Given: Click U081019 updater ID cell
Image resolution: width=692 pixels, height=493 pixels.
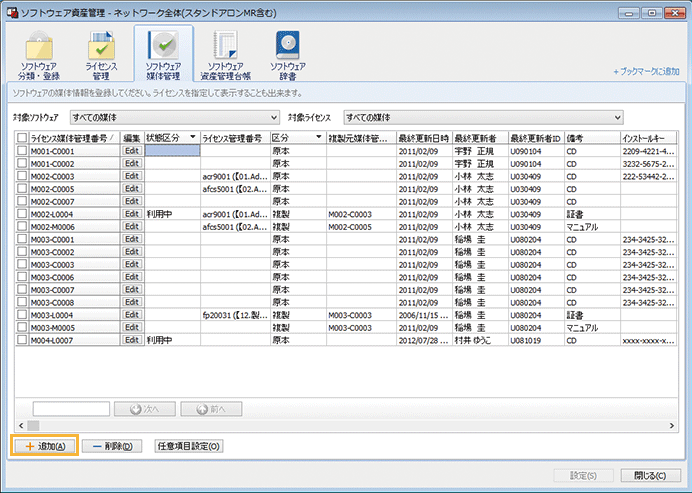Looking at the screenshot, I should click(x=536, y=340).
